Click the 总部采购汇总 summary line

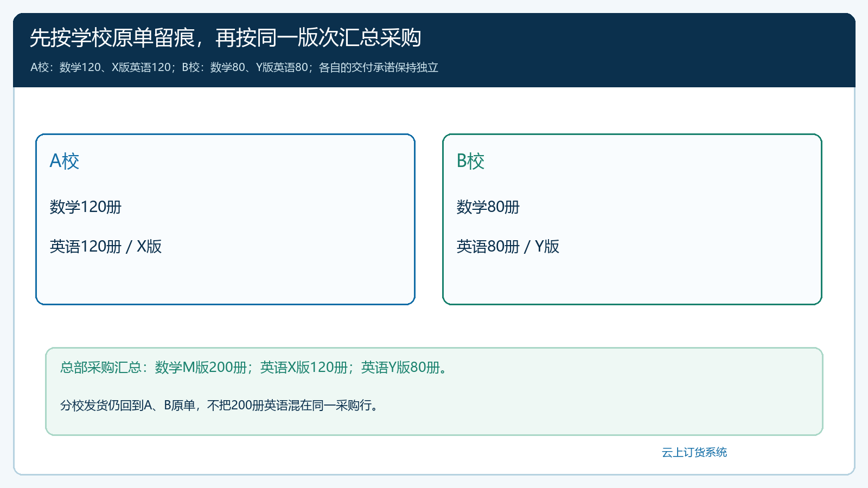point(256,368)
